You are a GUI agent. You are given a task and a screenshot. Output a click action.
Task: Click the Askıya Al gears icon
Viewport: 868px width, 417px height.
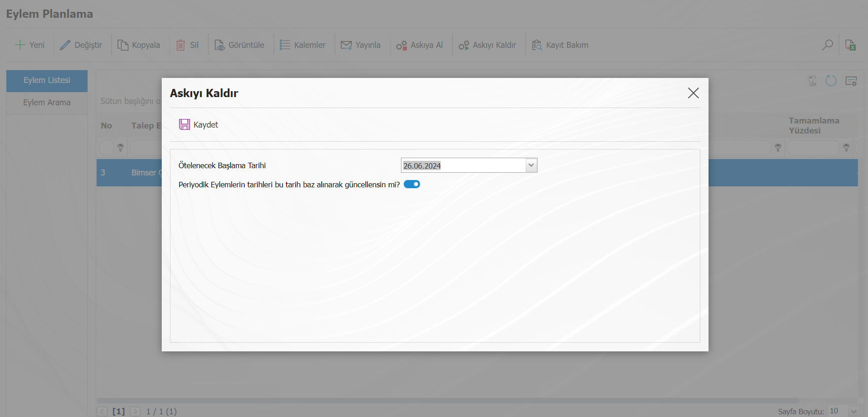pos(401,45)
